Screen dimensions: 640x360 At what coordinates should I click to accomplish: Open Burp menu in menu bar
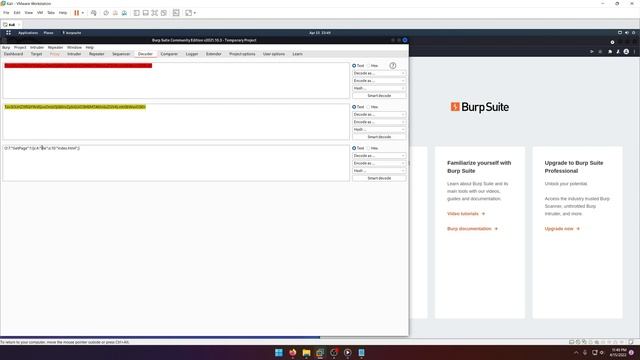(6, 47)
